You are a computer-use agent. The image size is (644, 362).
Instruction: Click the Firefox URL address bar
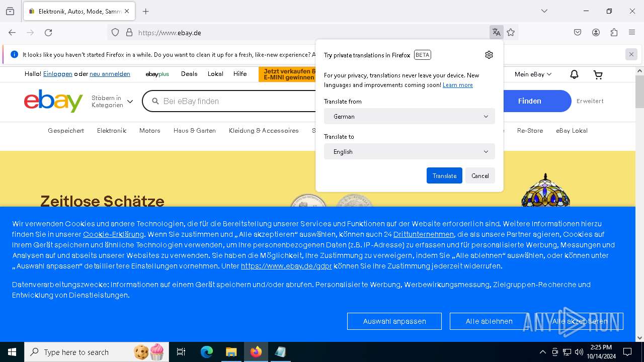click(312, 33)
